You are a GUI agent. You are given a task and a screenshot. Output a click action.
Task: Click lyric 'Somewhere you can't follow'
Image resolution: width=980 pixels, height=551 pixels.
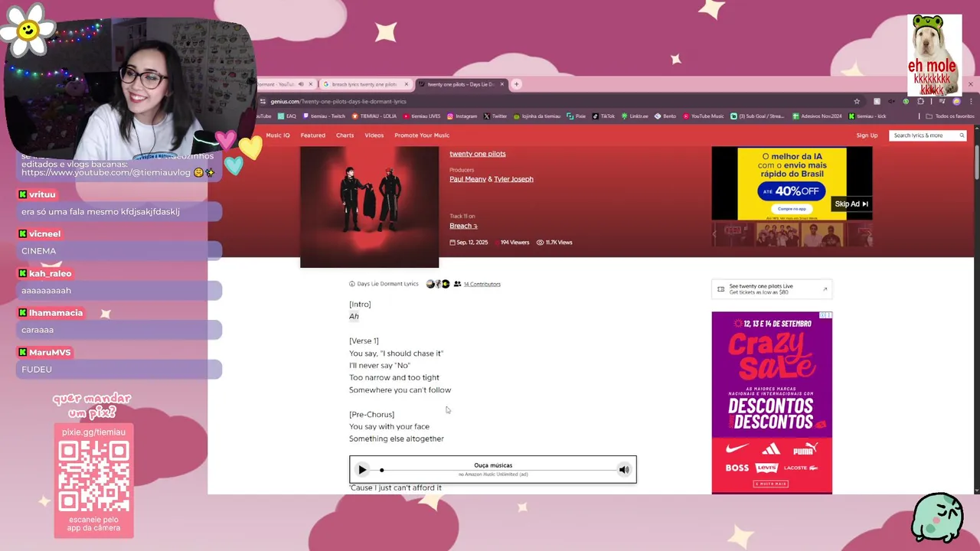tap(400, 390)
